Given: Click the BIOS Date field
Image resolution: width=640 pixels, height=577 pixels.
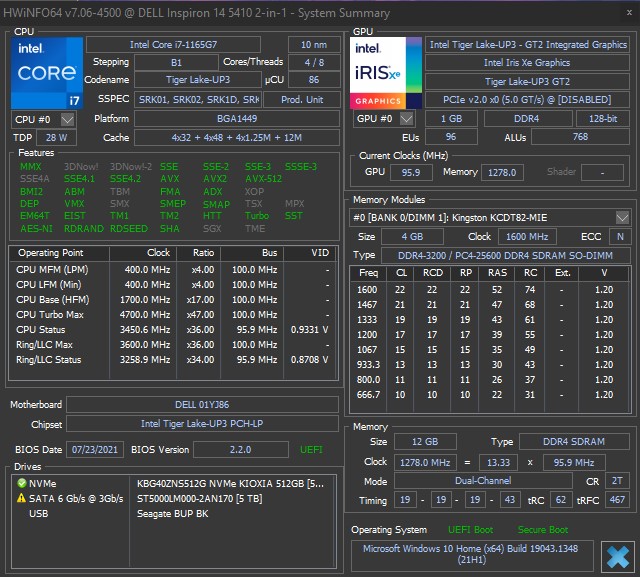Looking at the screenshot, I should 96,449.
